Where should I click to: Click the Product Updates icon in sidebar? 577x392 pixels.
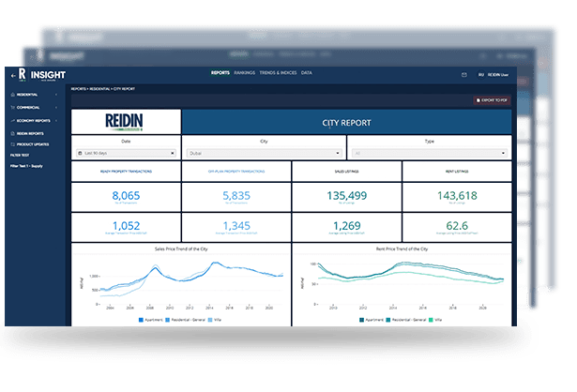click(x=13, y=144)
